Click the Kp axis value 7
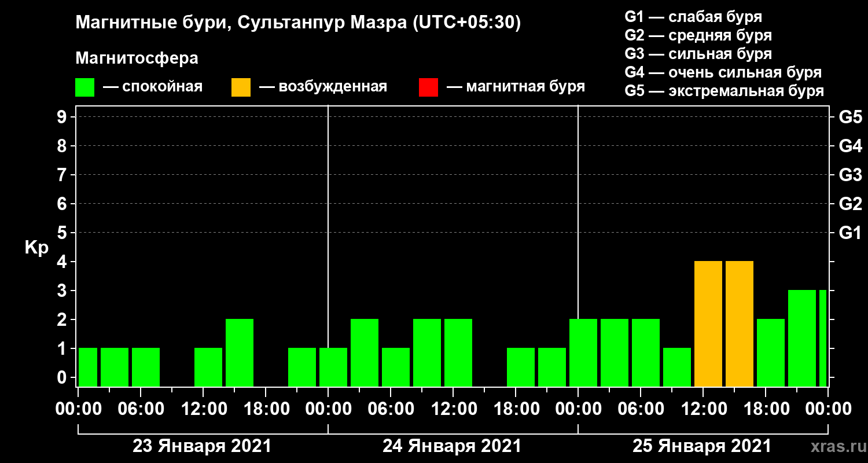The height and width of the screenshot is (463, 868). tap(63, 175)
